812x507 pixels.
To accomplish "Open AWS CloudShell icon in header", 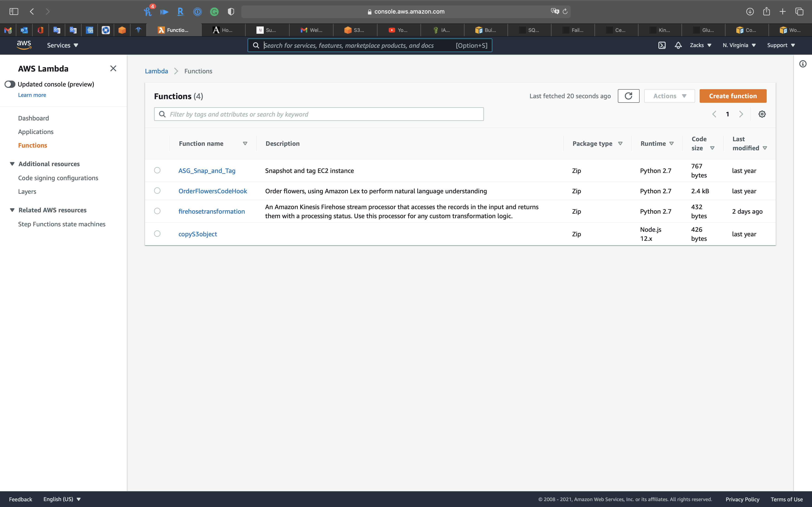I will tap(662, 45).
